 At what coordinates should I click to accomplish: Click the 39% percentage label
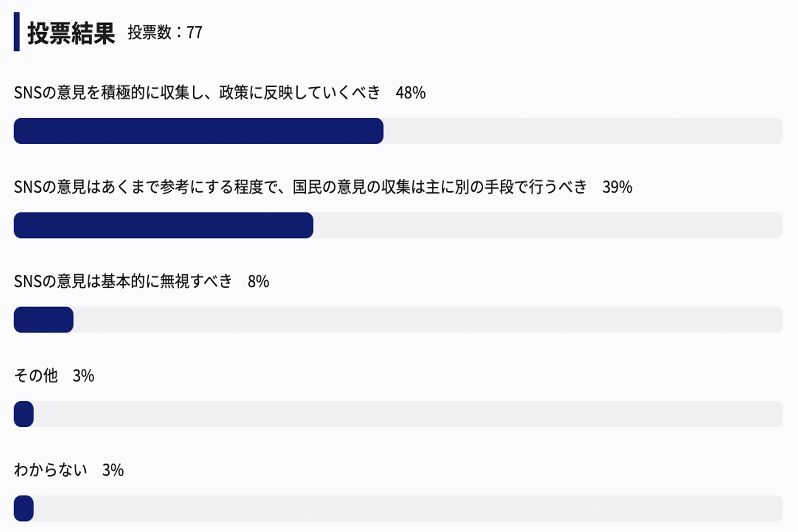[x=617, y=187]
